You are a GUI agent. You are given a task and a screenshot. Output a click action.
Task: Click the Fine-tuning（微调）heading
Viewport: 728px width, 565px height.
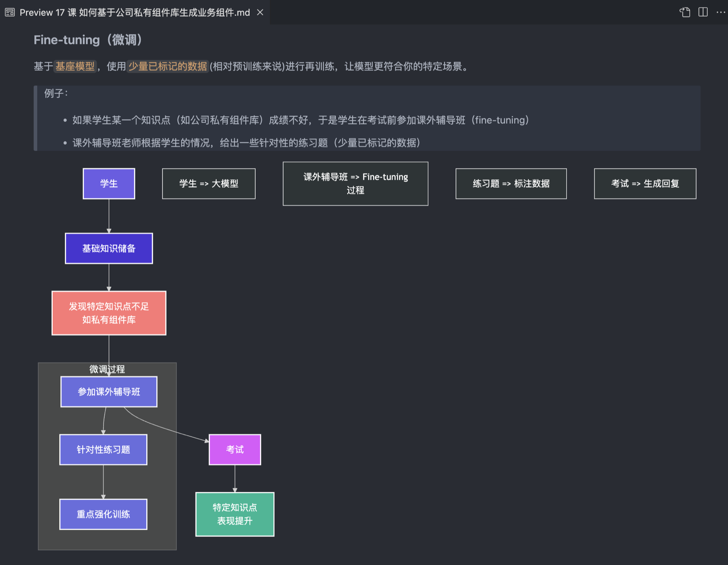click(x=87, y=40)
